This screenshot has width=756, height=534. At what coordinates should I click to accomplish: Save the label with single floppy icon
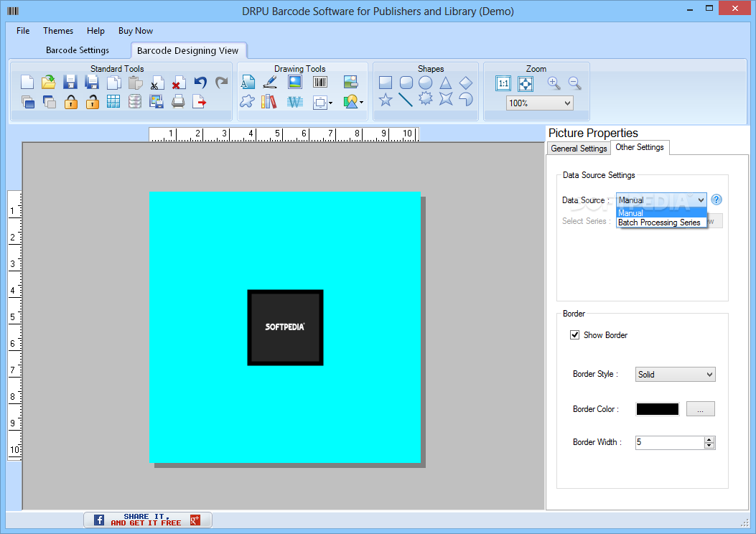[x=70, y=83]
